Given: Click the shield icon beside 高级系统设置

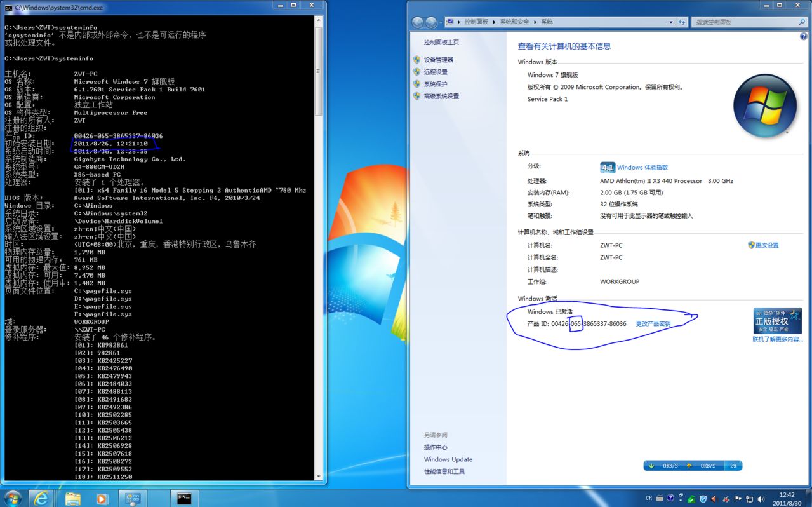Looking at the screenshot, I should tap(417, 96).
